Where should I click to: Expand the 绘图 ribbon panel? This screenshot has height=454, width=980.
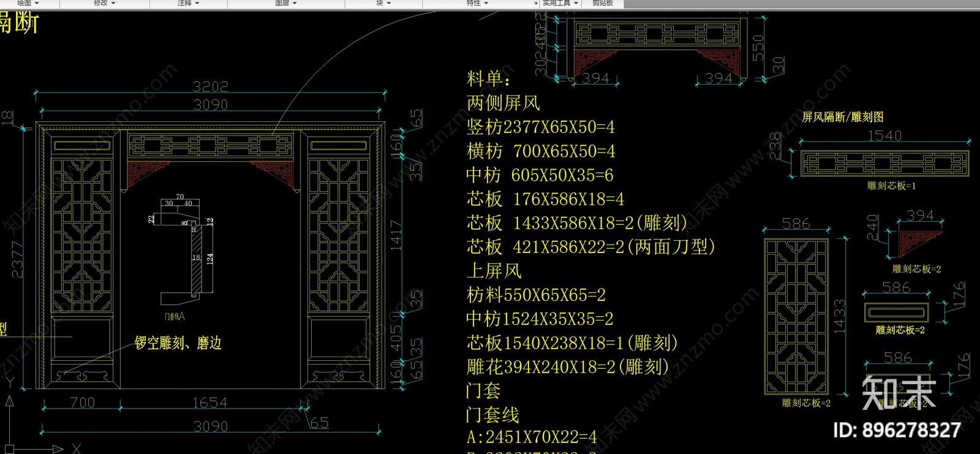pos(28,3)
